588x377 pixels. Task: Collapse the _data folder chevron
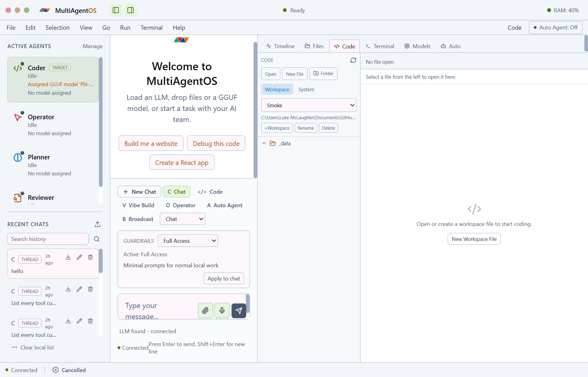pyautogui.click(x=264, y=143)
